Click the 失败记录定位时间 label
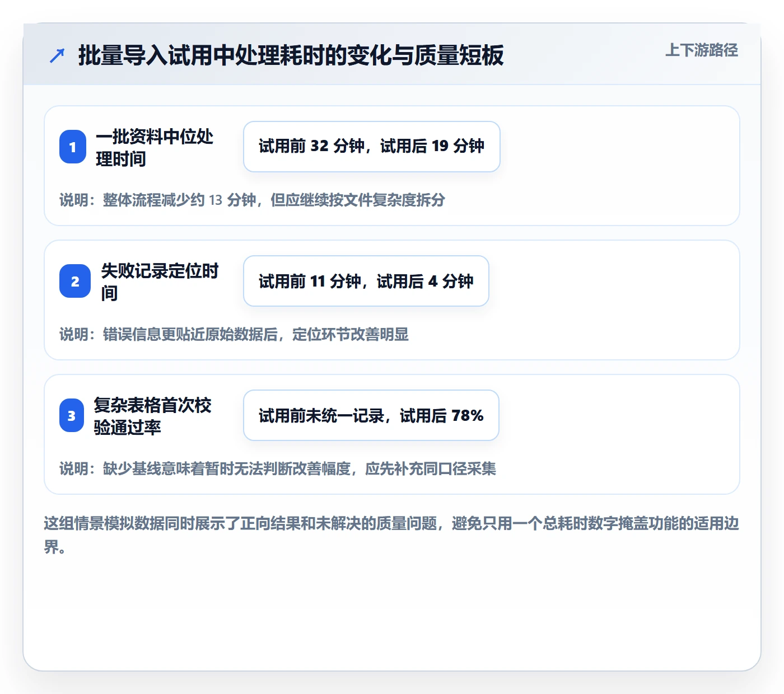The image size is (784, 694). coord(160,282)
